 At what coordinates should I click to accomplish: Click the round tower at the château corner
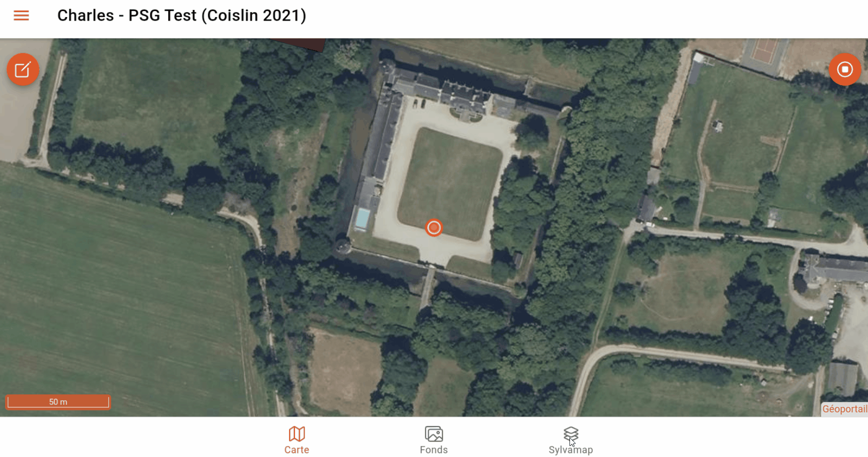click(x=343, y=246)
